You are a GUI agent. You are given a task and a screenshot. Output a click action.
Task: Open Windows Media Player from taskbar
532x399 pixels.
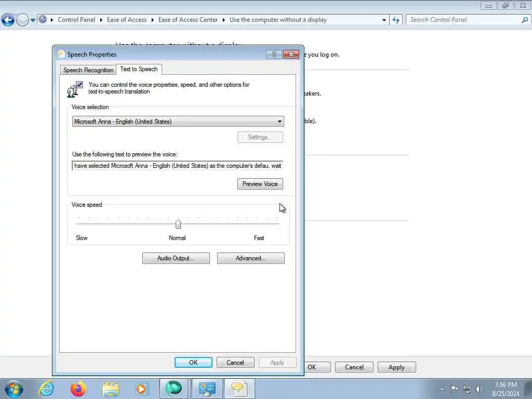(x=141, y=389)
